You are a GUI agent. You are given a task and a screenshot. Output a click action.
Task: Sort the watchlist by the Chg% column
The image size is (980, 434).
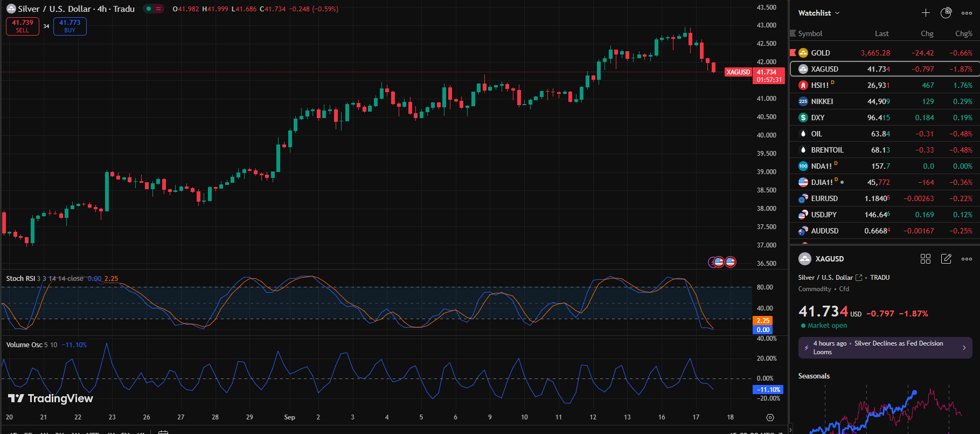coord(963,33)
